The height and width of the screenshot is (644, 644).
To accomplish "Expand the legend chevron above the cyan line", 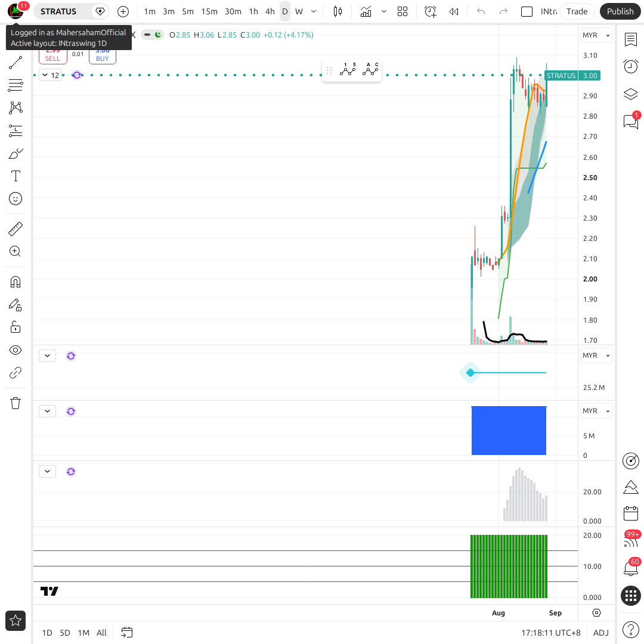I will pos(47,355).
